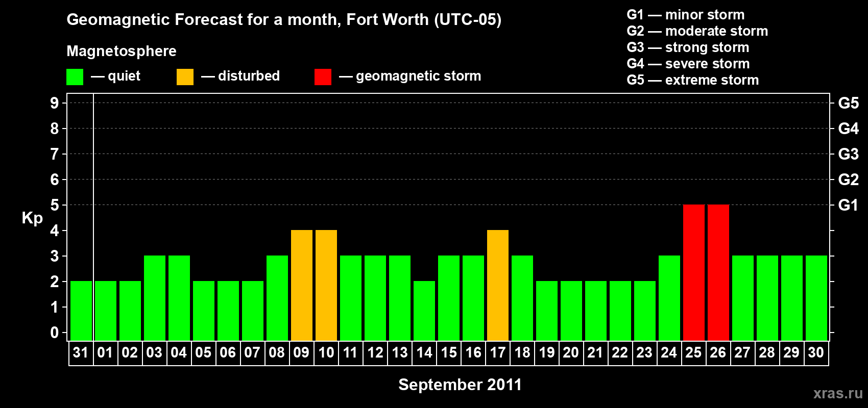Click the G5 axis label on right

pos(849,103)
